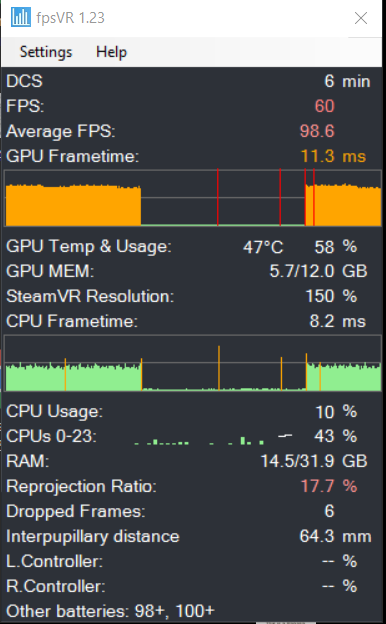
Task: Click the GPU Frametime 11.3 ms value
Action: 333,156
